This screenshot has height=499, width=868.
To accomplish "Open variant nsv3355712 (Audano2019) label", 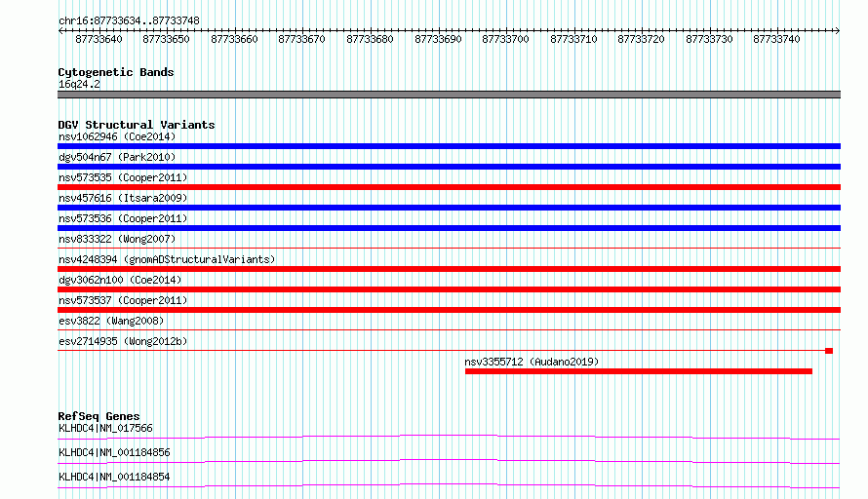I will tap(532, 362).
